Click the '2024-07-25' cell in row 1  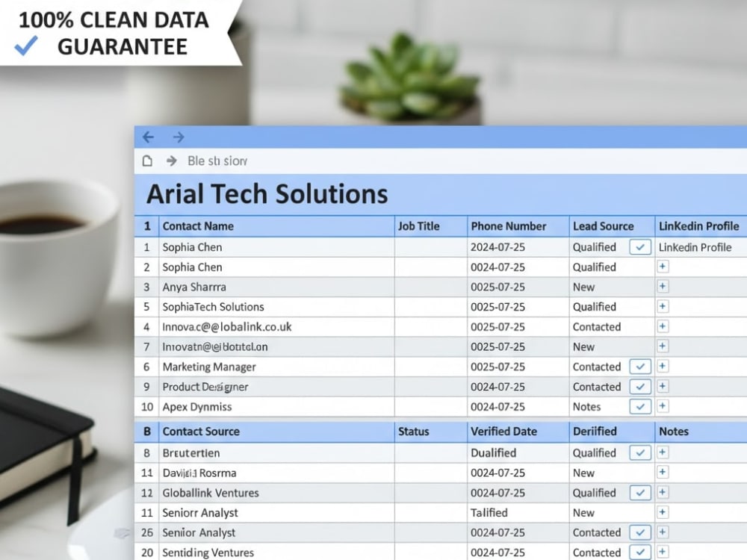518,247
